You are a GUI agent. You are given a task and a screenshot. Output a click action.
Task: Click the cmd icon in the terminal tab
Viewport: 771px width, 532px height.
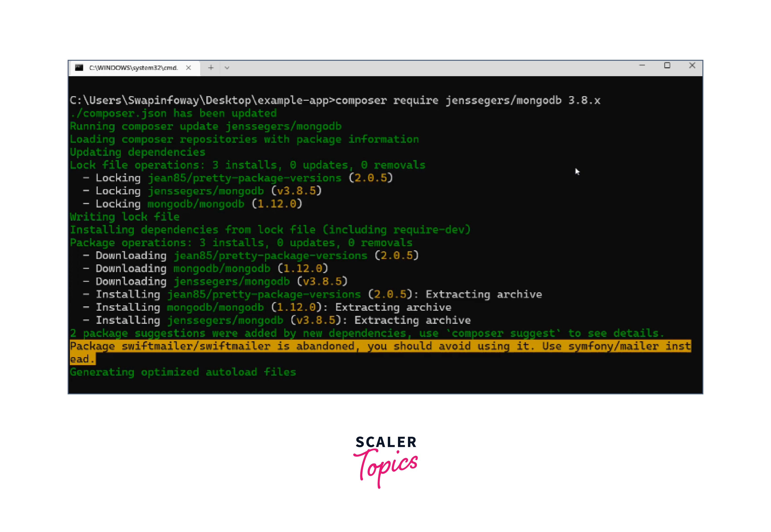pos(79,68)
